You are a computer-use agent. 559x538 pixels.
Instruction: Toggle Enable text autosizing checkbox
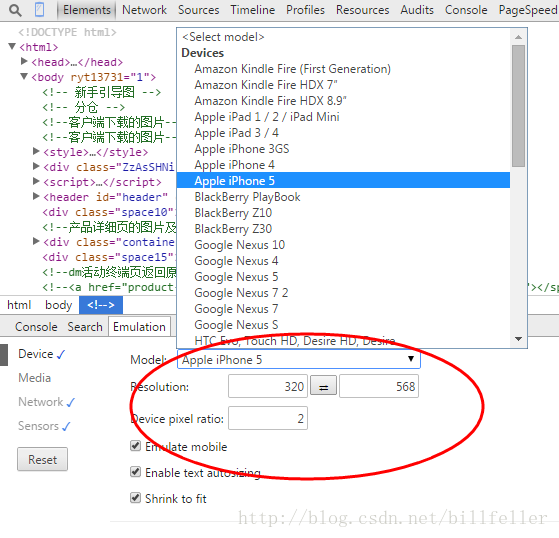point(135,472)
